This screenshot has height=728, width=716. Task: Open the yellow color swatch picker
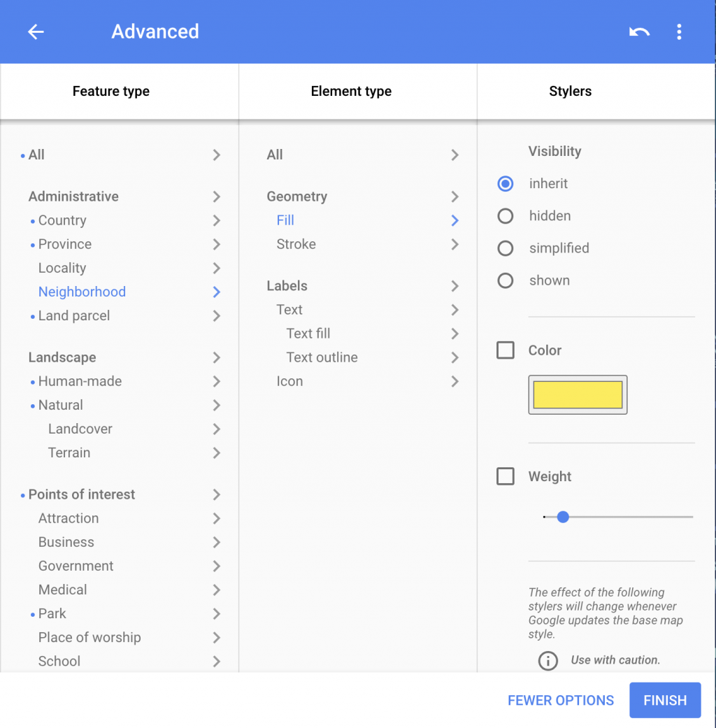click(x=578, y=395)
